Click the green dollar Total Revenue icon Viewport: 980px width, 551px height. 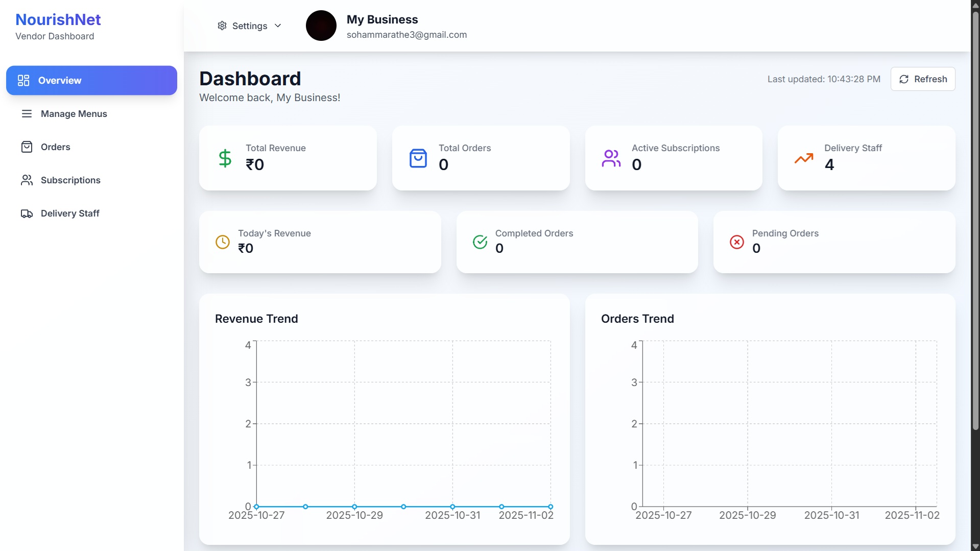click(225, 158)
